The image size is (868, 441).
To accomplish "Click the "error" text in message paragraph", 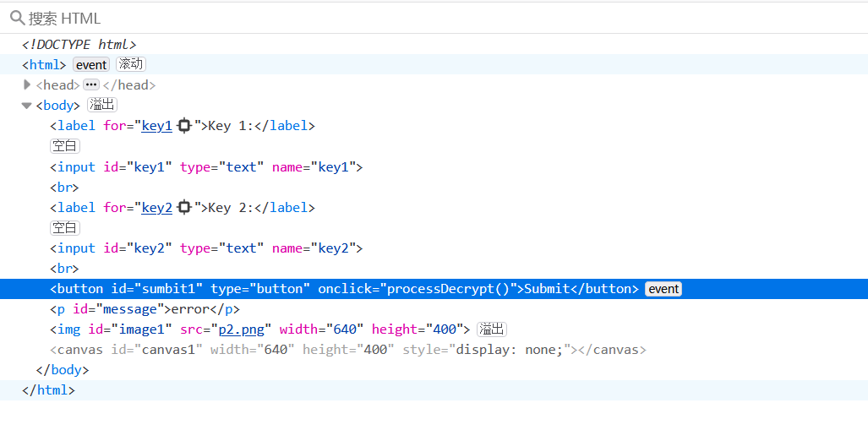I will tap(190, 308).
